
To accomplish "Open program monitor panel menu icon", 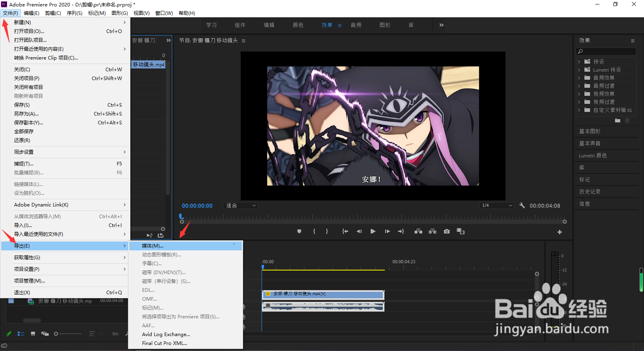I will coord(244,41).
